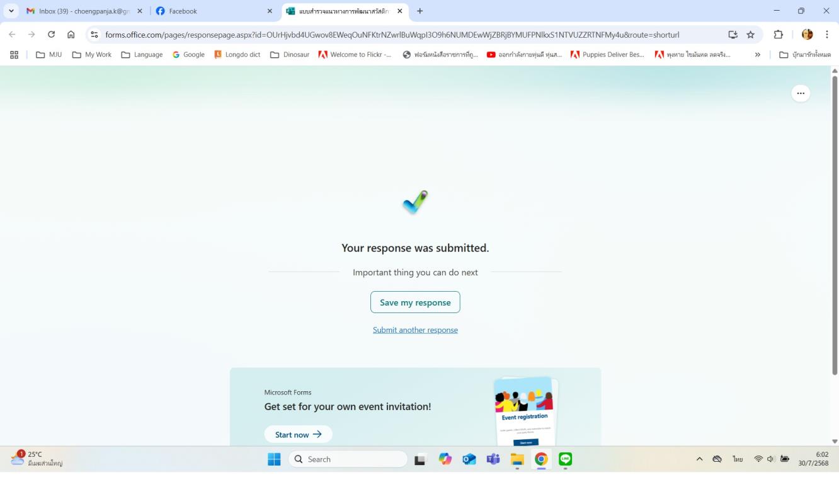
Task: Click the three-dot more options button
Action: tap(801, 93)
